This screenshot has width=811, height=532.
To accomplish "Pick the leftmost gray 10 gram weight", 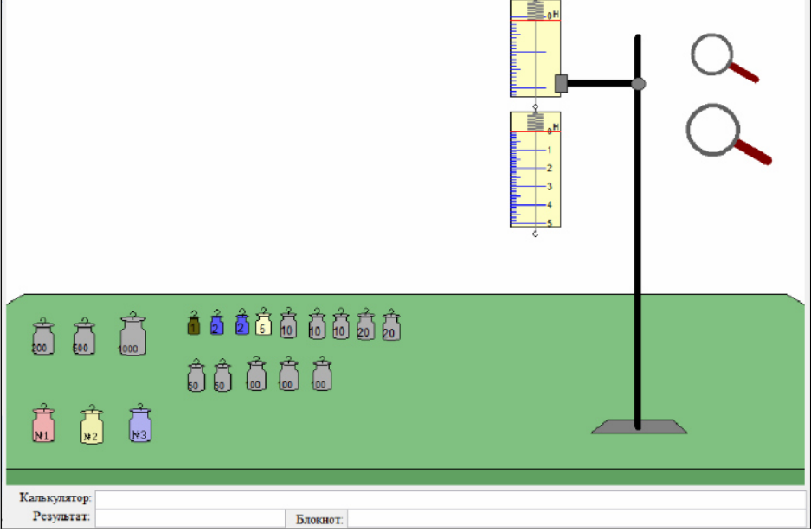I will click(x=288, y=324).
